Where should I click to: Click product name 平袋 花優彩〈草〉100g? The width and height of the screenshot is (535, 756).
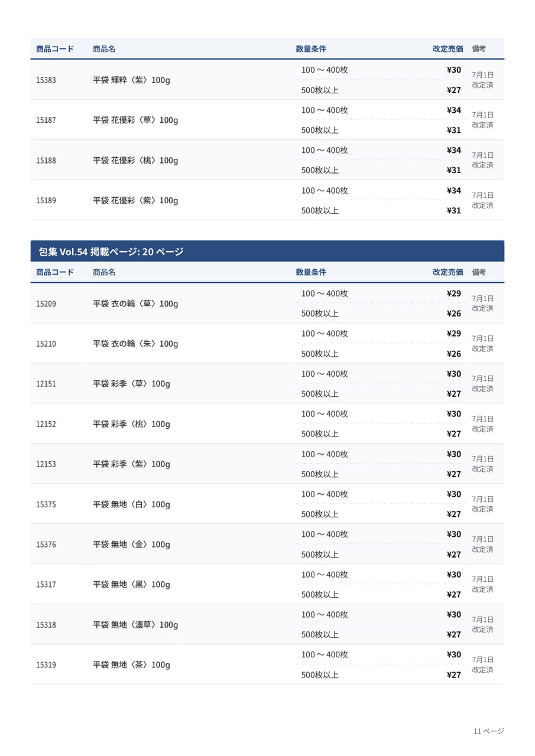point(135,120)
